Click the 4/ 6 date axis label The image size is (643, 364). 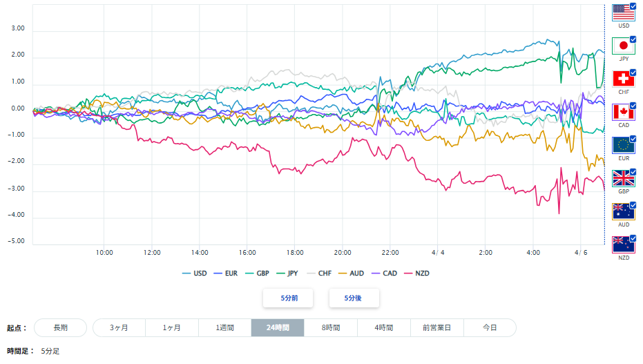581,253
